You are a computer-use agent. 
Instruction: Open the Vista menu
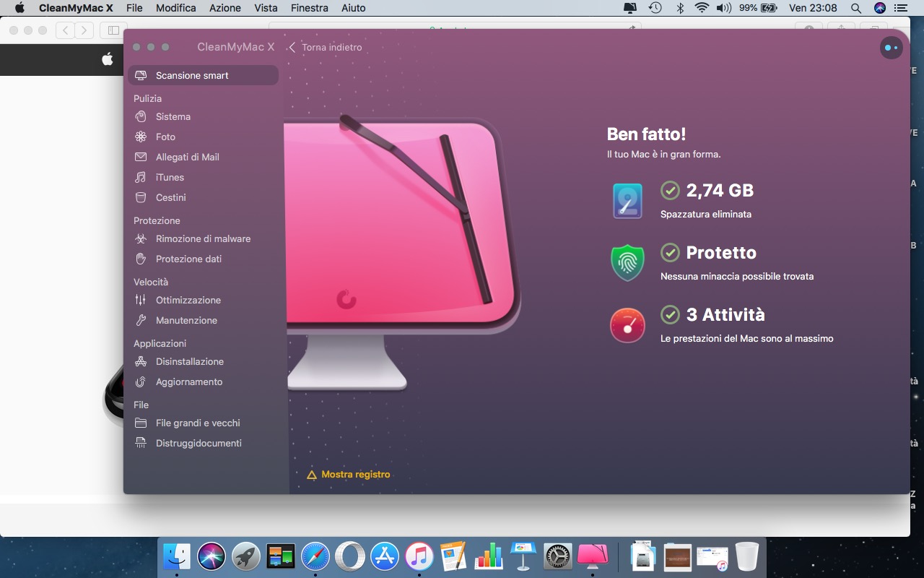pyautogui.click(x=266, y=8)
